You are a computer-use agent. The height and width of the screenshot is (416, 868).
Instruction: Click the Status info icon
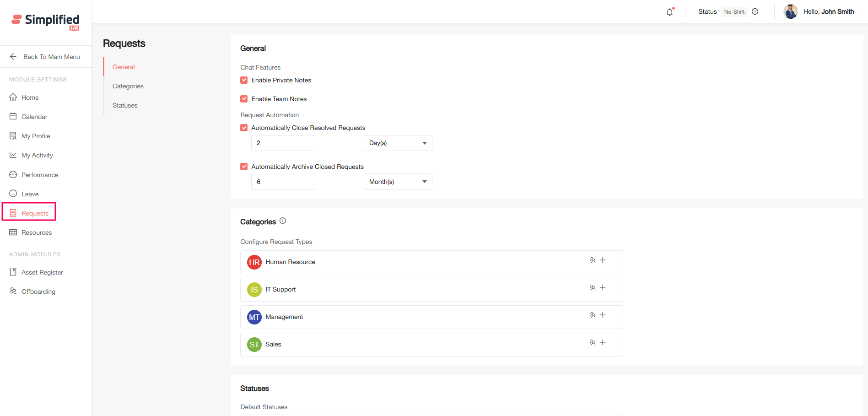[x=755, y=12]
